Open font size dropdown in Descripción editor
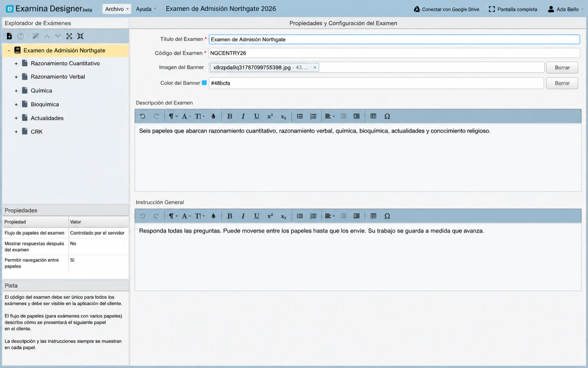This screenshot has width=588, height=368. click(x=200, y=116)
